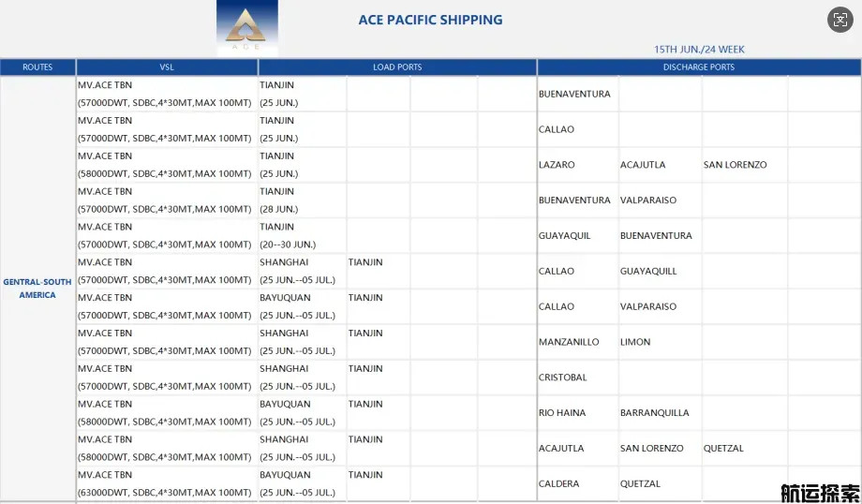Image resolution: width=862 pixels, height=504 pixels.
Task: Click the LIMON port cell
Action: tap(660, 342)
